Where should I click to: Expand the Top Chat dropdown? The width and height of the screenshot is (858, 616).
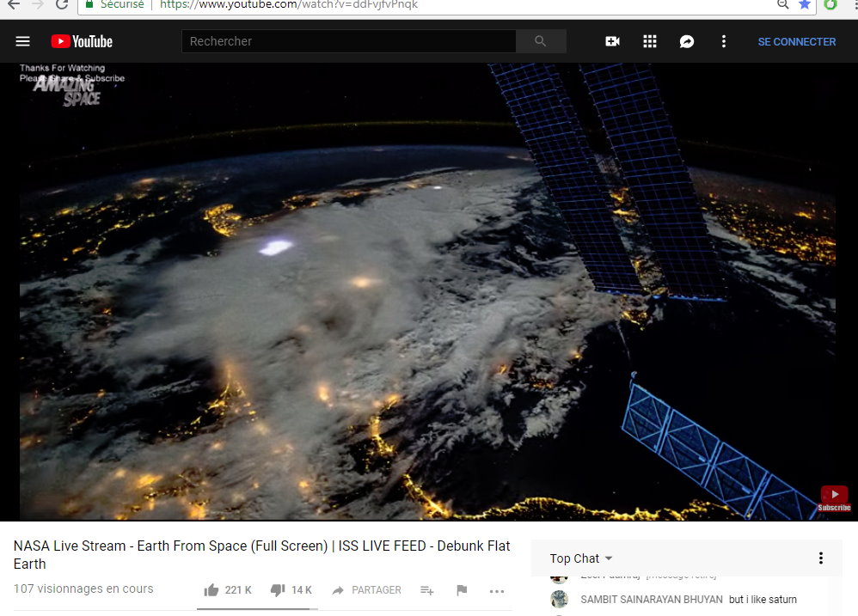(x=580, y=558)
